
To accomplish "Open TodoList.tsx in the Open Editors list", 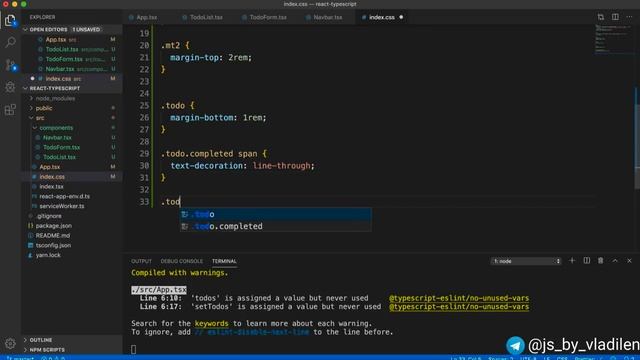I will click(x=71, y=49).
